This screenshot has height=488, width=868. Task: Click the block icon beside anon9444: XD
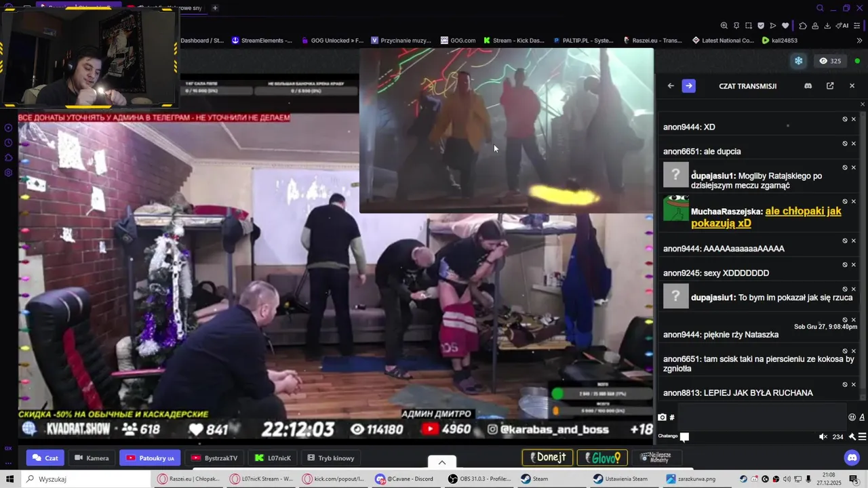point(845,119)
